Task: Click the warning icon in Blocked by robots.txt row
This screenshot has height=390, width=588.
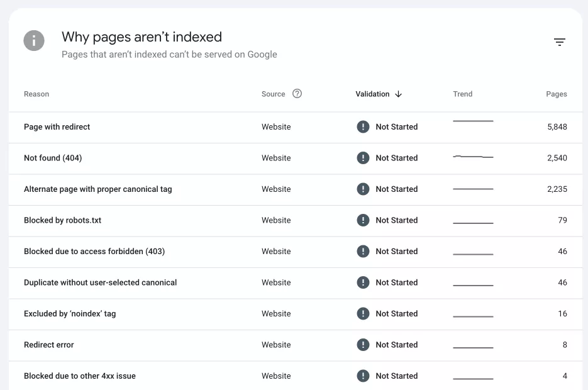Action: tap(363, 220)
